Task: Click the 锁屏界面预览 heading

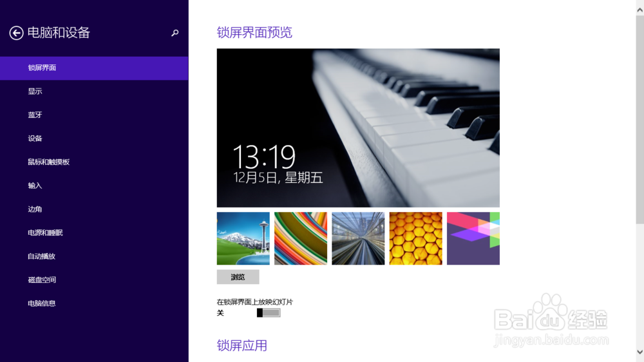Action: [x=254, y=32]
